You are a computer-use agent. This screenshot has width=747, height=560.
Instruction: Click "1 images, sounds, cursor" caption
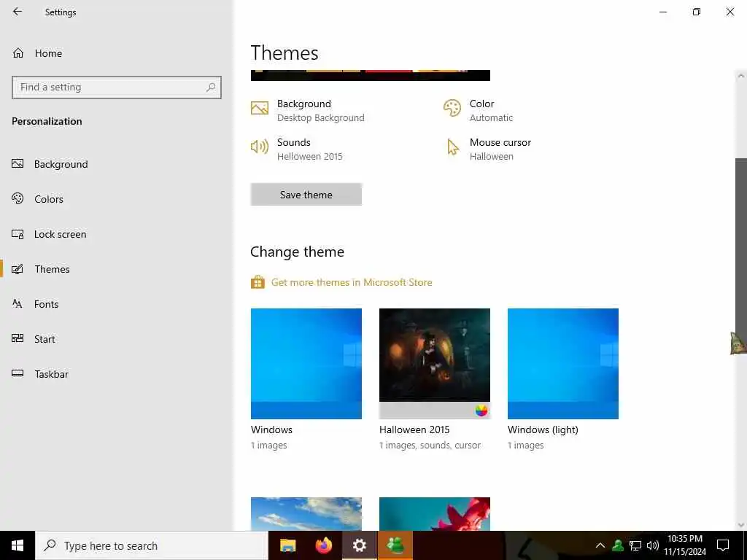click(430, 446)
